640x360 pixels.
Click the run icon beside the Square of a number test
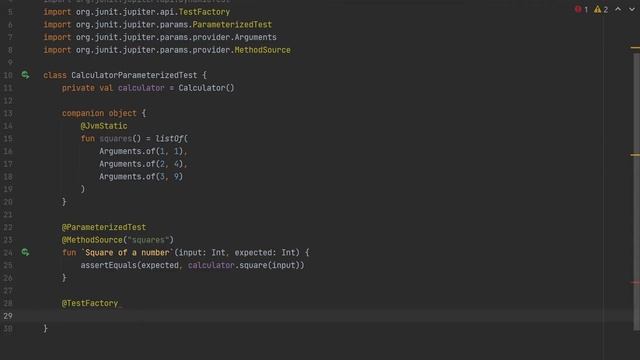tap(25, 252)
